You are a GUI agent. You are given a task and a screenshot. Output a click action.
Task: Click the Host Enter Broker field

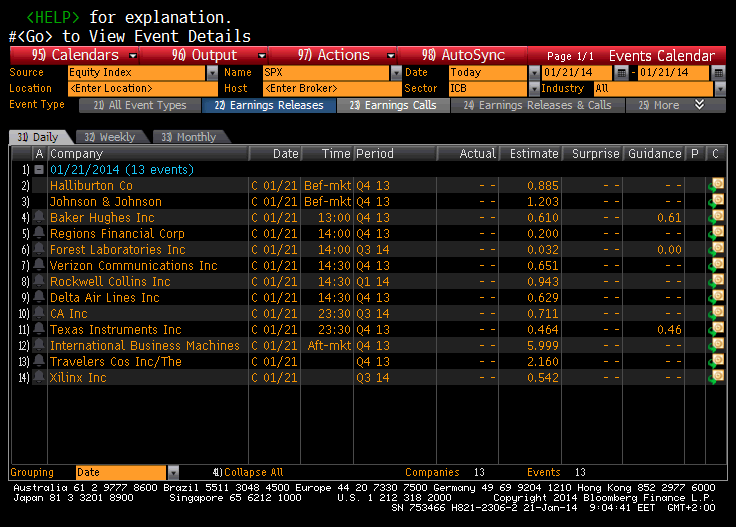coord(332,89)
